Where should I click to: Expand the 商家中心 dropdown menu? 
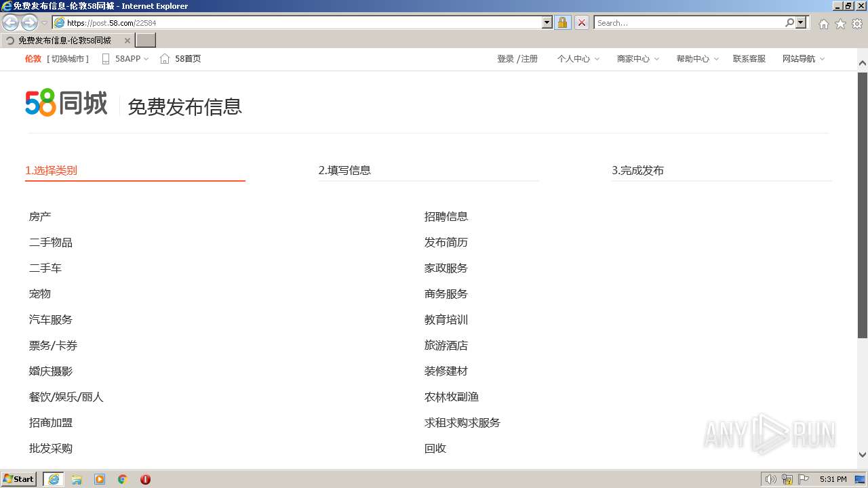click(x=656, y=59)
